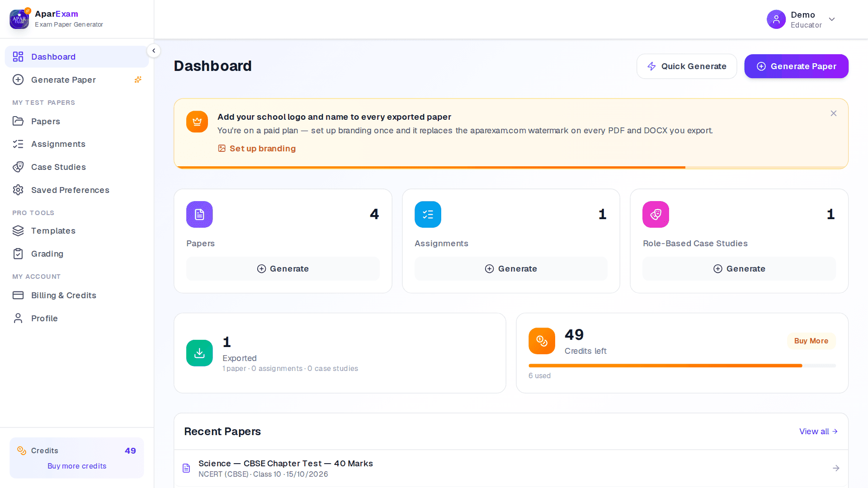Collapse the sidebar with the chevron
The image size is (868, 488).
[154, 51]
